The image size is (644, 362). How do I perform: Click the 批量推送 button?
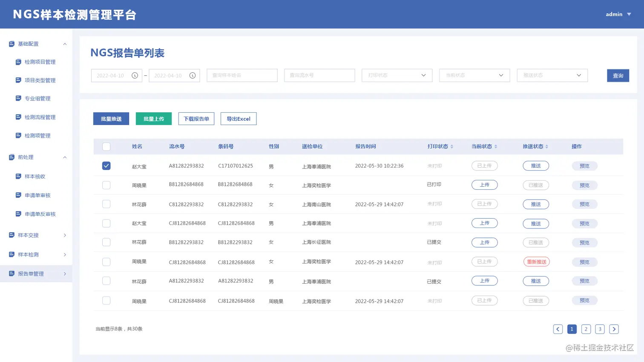coord(111,119)
